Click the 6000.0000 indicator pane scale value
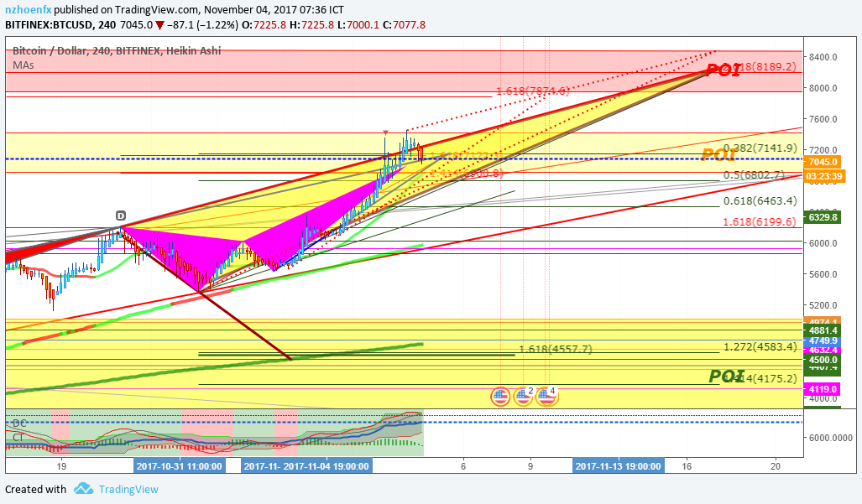 pos(829,438)
